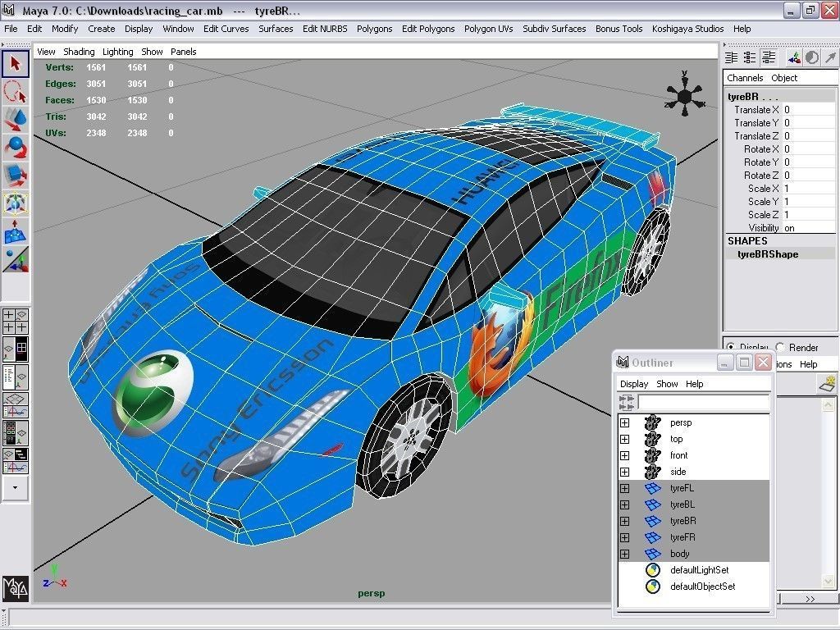Click the Translate X value field
Viewport: 840px width, 630px height.
(x=808, y=110)
